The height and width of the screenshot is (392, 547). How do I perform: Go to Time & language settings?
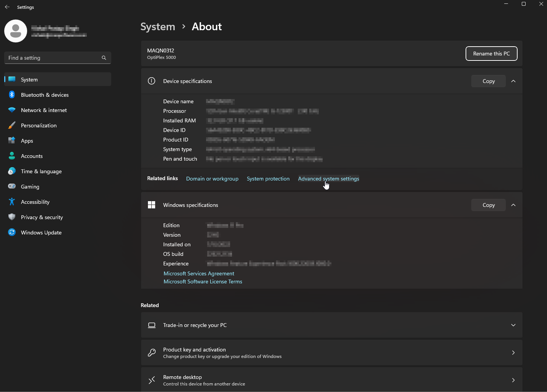(41, 171)
